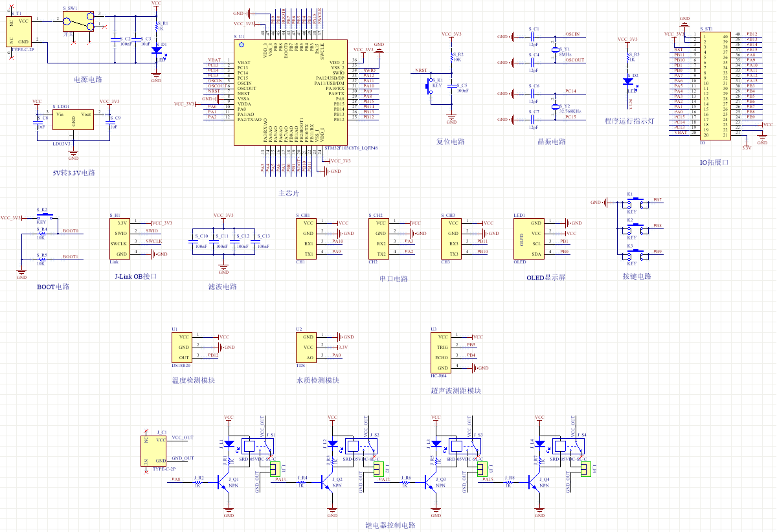Select the STM32F103C8T6 main chip body
Screen dimensions: 777x532
click(x=289, y=92)
